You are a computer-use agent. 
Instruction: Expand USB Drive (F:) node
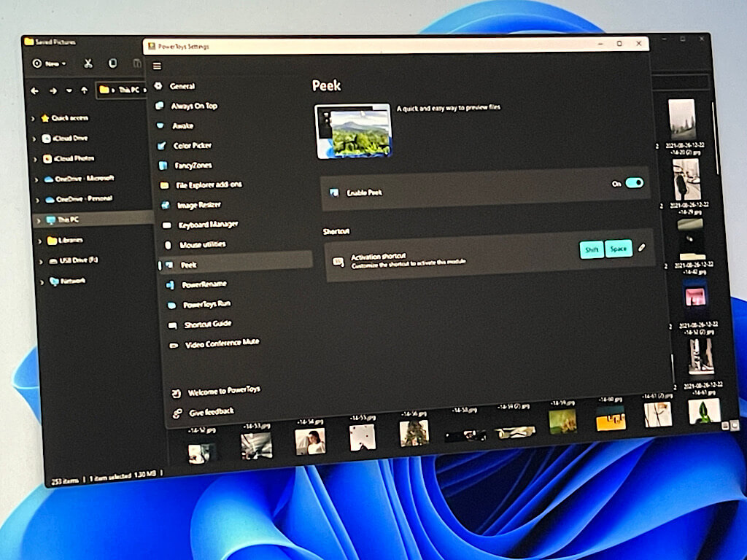pos(42,262)
